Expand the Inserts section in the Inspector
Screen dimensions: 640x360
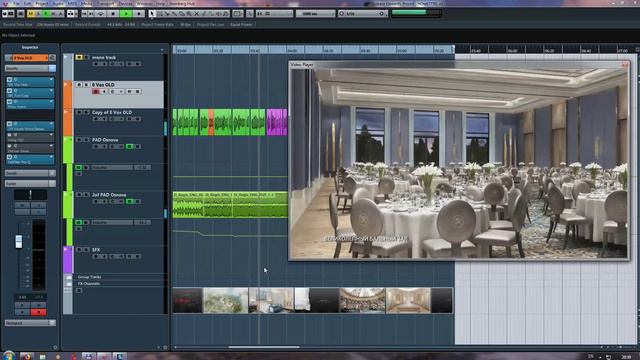point(30,68)
